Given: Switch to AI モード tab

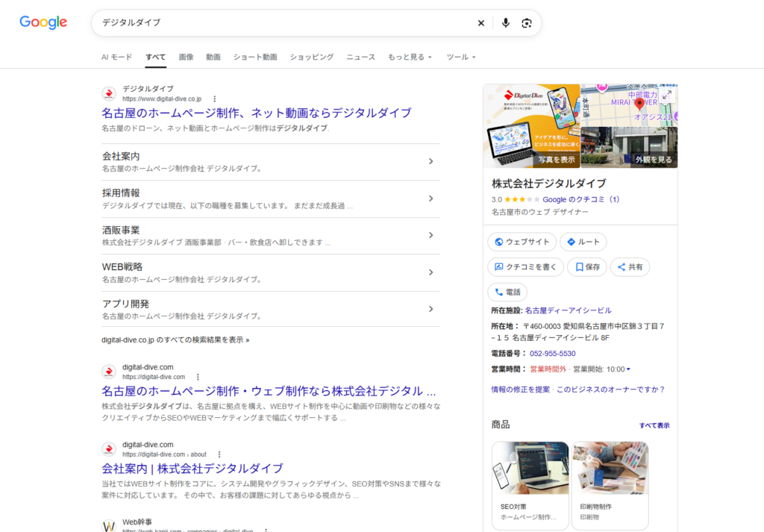Looking at the screenshot, I should (116, 57).
